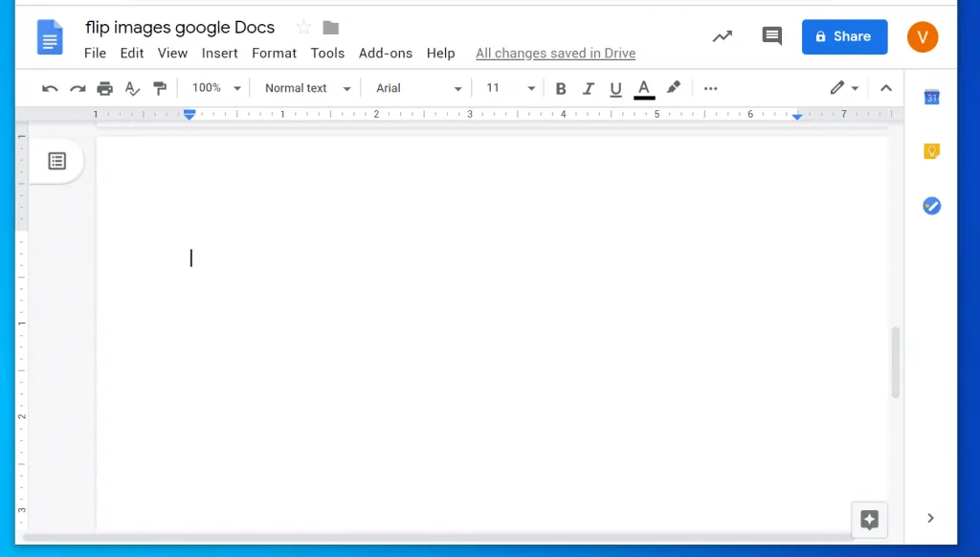Open text color picker
980x557 pixels.
pos(644,89)
